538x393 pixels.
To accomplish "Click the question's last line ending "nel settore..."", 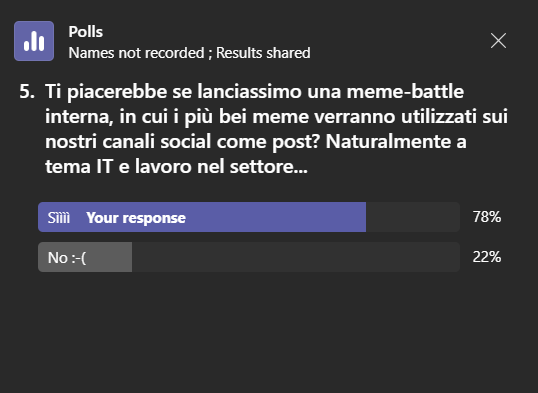I will [176, 167].
